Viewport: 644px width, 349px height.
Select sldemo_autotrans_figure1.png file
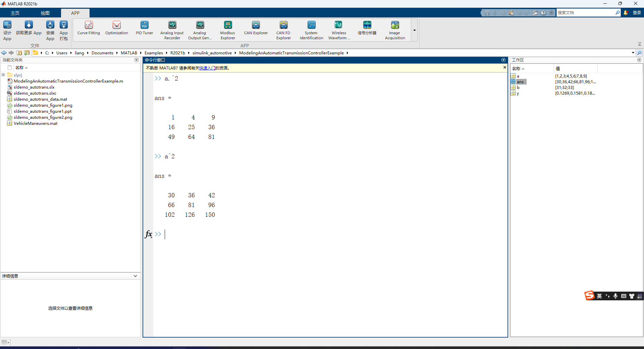click(43, 105)
